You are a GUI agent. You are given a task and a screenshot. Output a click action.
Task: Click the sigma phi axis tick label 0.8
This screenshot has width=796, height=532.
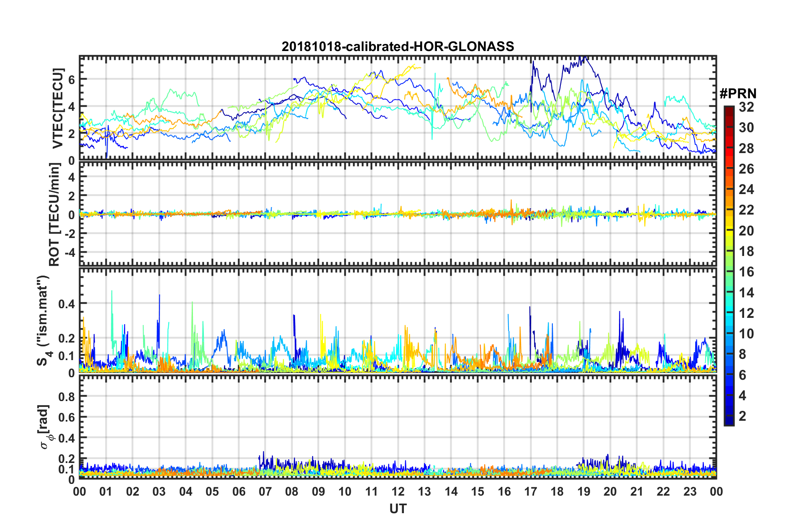click(x=67, y=396)
